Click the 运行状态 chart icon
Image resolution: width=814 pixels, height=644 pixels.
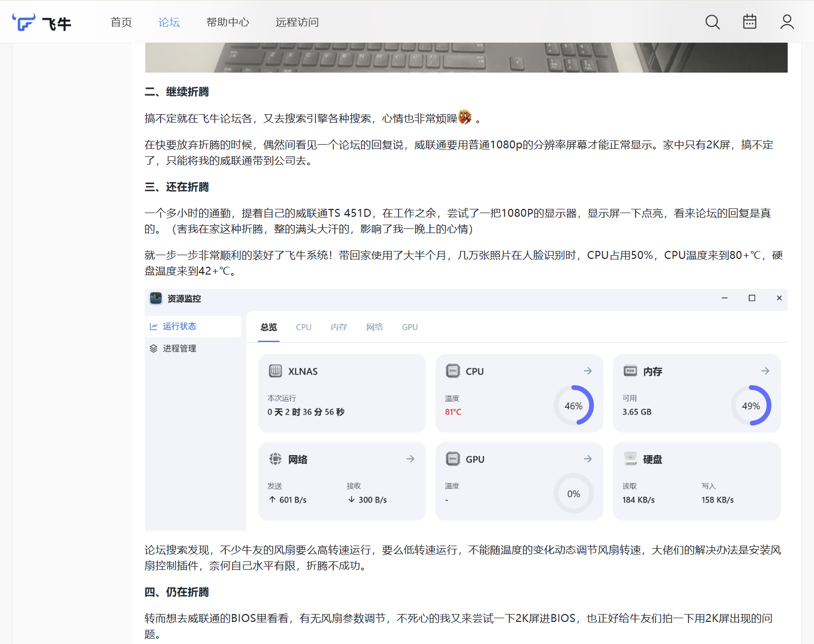[154, 327]
